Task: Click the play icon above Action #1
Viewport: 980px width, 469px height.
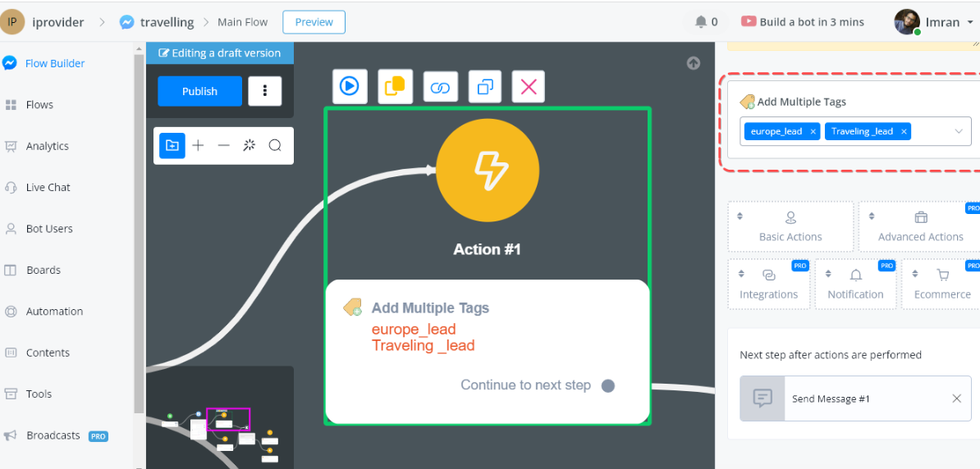Action: [x=350, y=86]
